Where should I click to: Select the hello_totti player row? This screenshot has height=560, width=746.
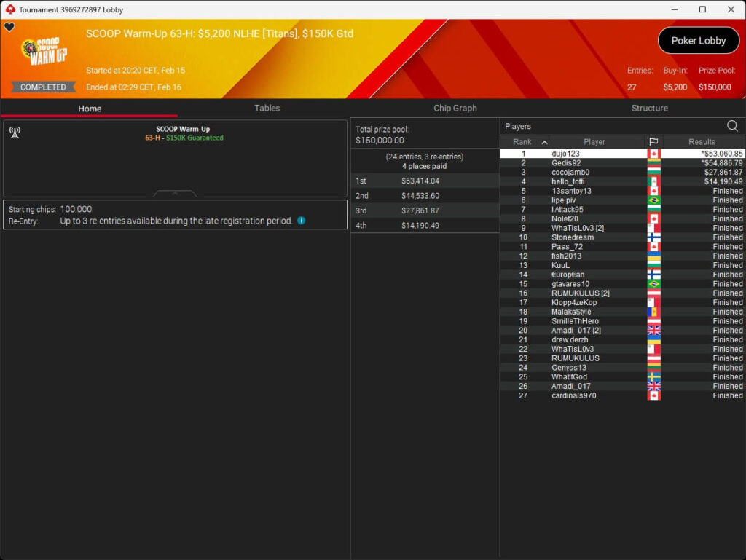(568, 181)
